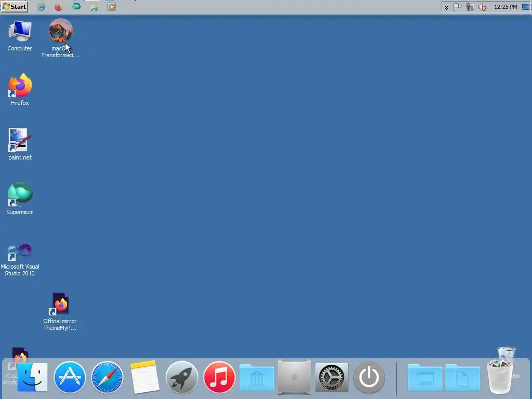Screen dimensions: 532x399
Task: Click the Show Desktop button in tray
Action: pos(526,7)
